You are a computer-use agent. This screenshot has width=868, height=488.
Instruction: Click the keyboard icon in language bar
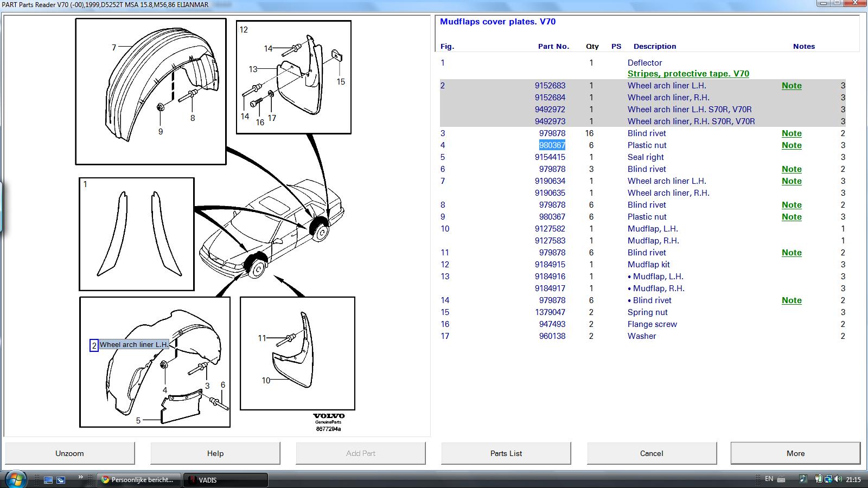tap(781, 479)
